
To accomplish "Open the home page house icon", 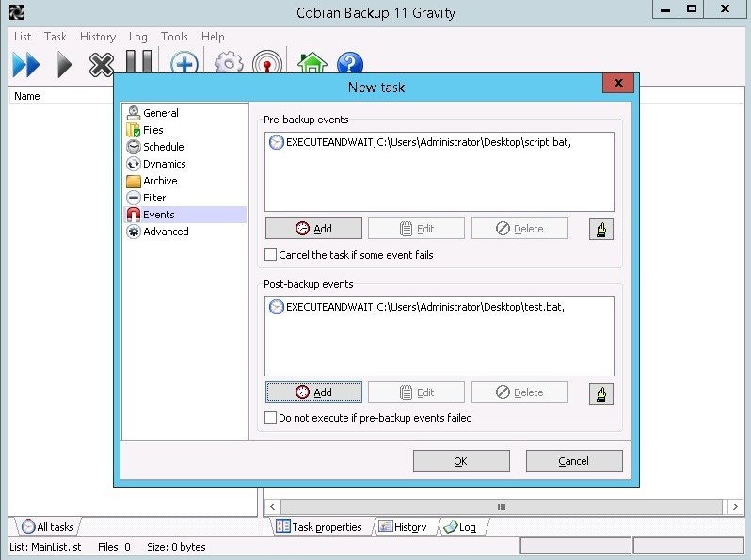I will point(312,61).
